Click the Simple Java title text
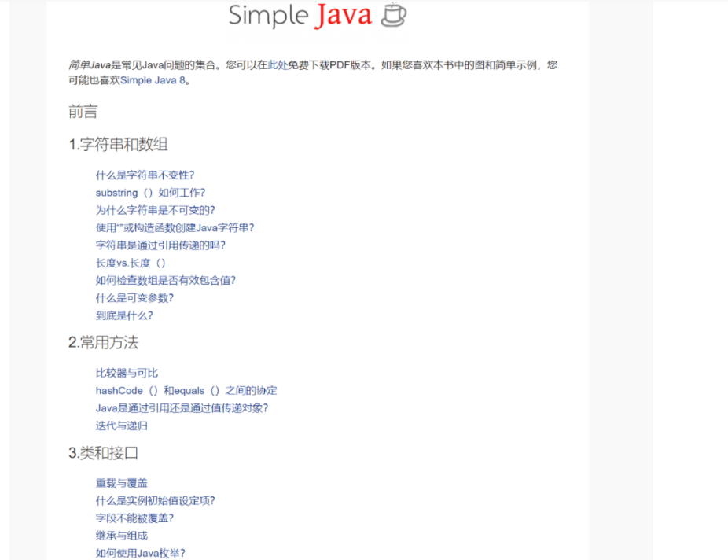The width and height of the screenshot is (728, 560). [300, 15]
